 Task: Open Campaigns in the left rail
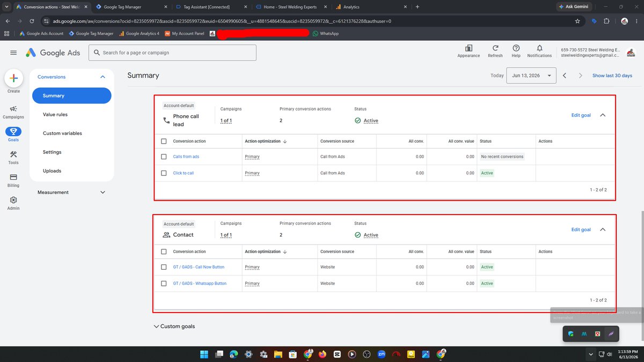pos(13,112)
